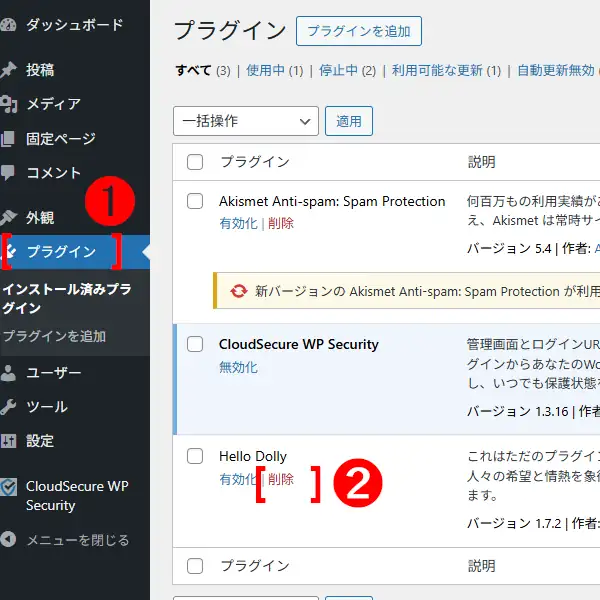Click 説明 column header at top
The image size is (600, 600).
click(x=482, y=162)
